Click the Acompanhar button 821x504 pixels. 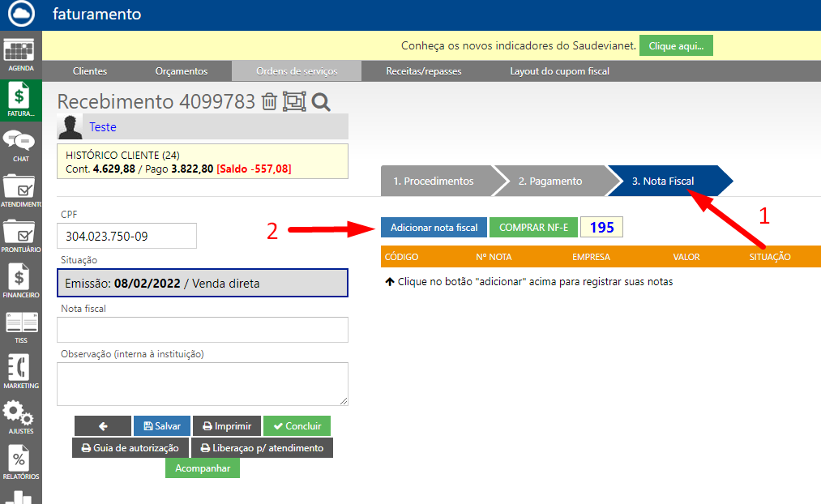(203, 468)
